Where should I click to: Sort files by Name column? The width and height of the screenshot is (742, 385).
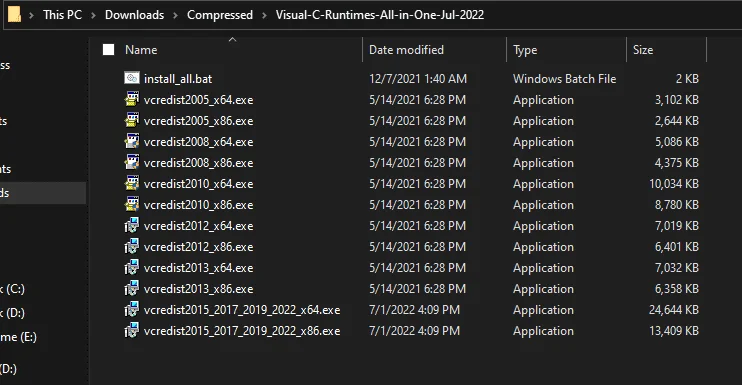click(x=141, y=50)
